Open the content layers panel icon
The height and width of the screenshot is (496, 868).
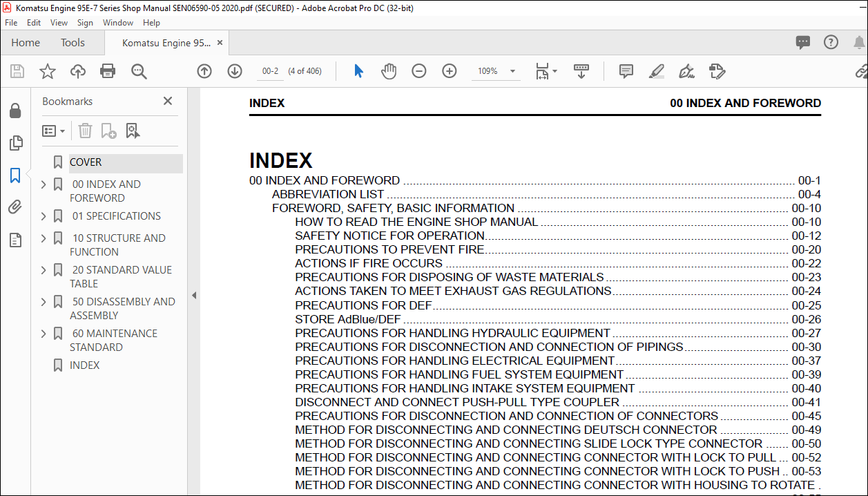coord(15,240)
